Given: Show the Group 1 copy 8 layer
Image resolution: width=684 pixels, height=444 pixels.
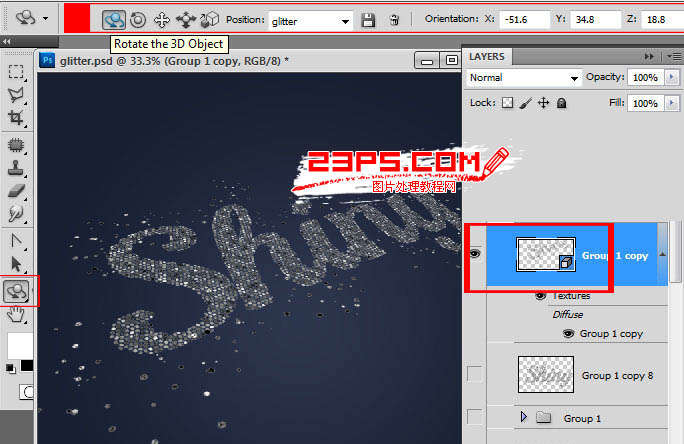Looking at the screenshot, I should coord(475,374).
